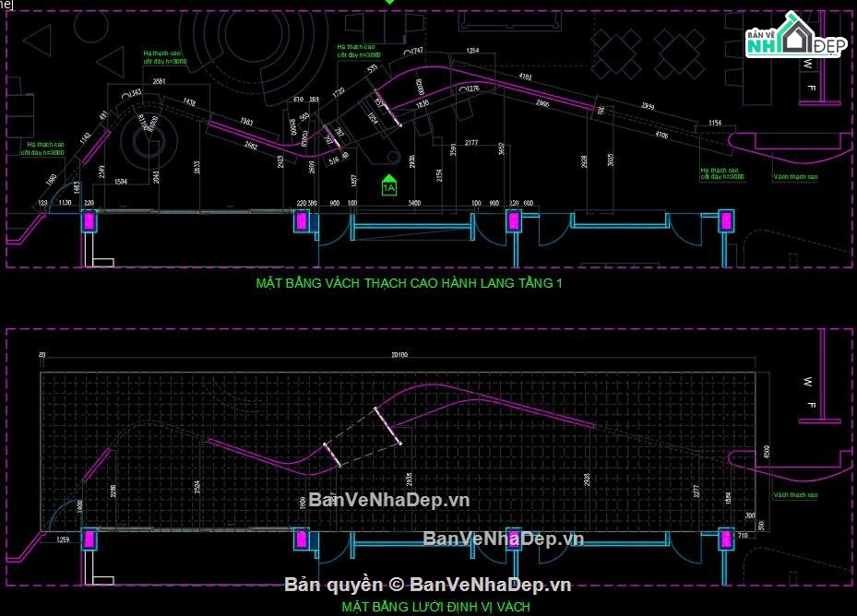Click the 2939 dimension value

[649, 106]
